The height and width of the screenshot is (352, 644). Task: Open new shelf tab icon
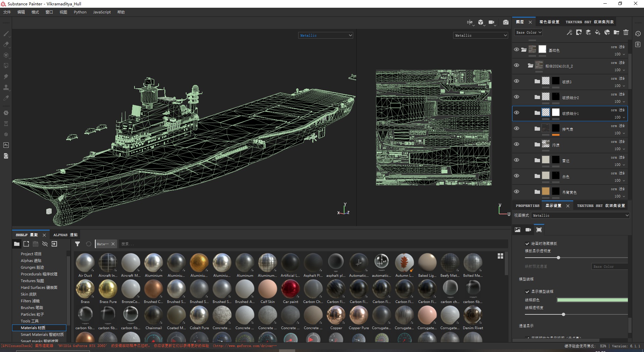(x=26, y=244)
